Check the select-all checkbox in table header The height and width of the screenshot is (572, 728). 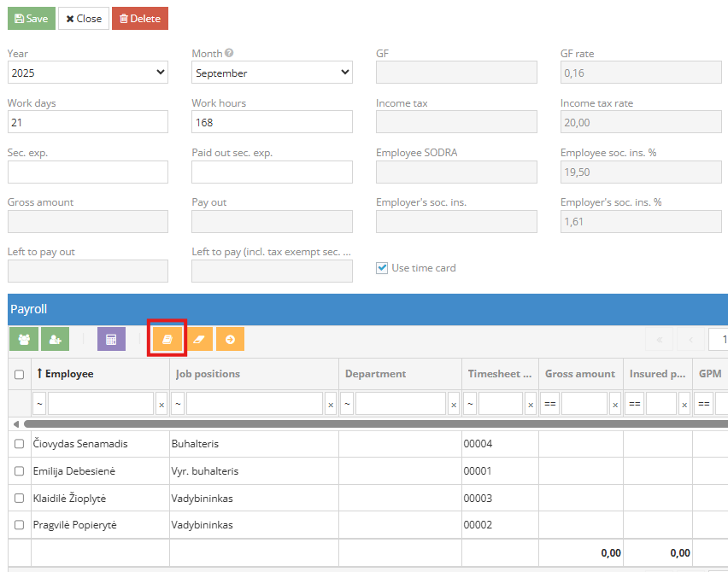point(20,374)
